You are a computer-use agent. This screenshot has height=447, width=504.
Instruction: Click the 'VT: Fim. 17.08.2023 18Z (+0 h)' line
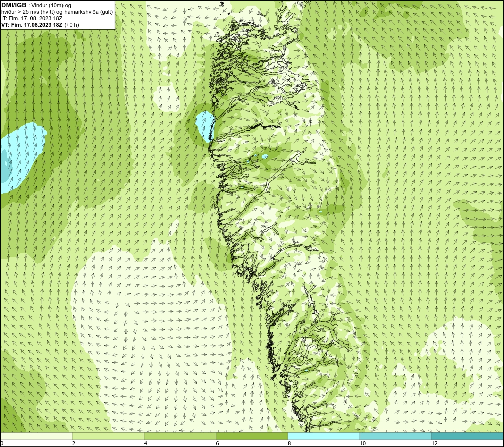pos(40,25)
